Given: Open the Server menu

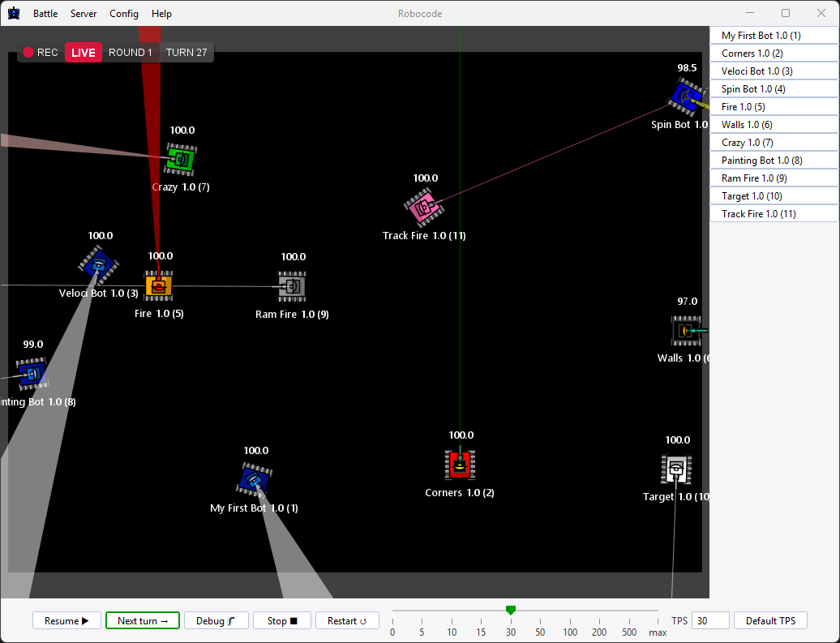Looking at the screenshot, I should pos(84,14).
